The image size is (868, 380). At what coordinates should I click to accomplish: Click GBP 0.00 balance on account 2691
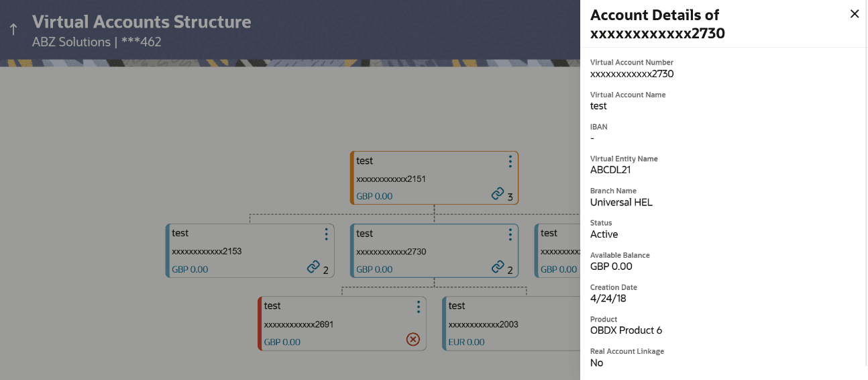(282, 342)
